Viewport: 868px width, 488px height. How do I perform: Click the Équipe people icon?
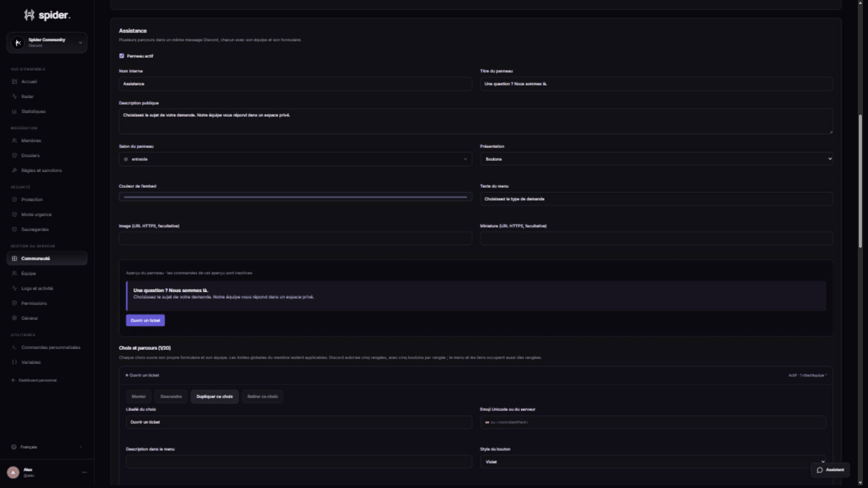(x=14, y=273)
